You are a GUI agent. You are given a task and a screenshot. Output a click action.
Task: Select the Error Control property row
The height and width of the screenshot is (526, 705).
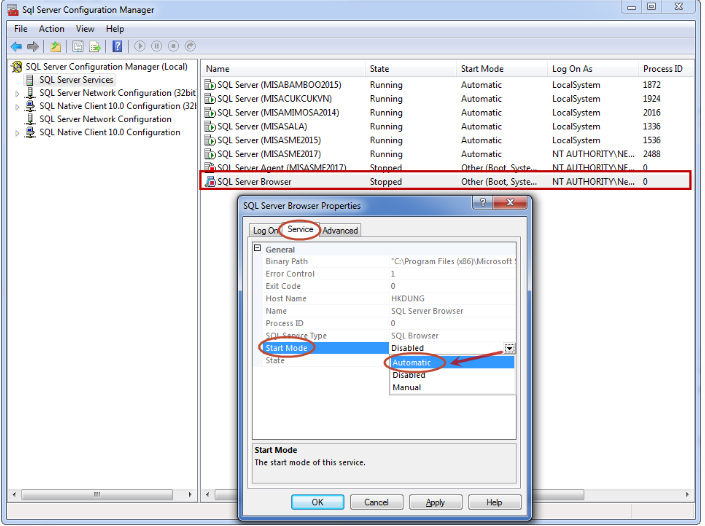(389, 274)
